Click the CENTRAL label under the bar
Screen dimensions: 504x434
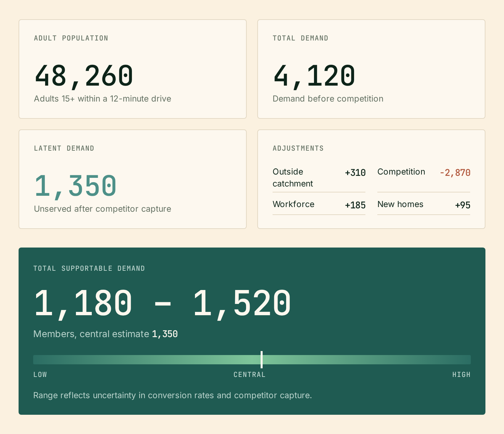pos(249,375)
